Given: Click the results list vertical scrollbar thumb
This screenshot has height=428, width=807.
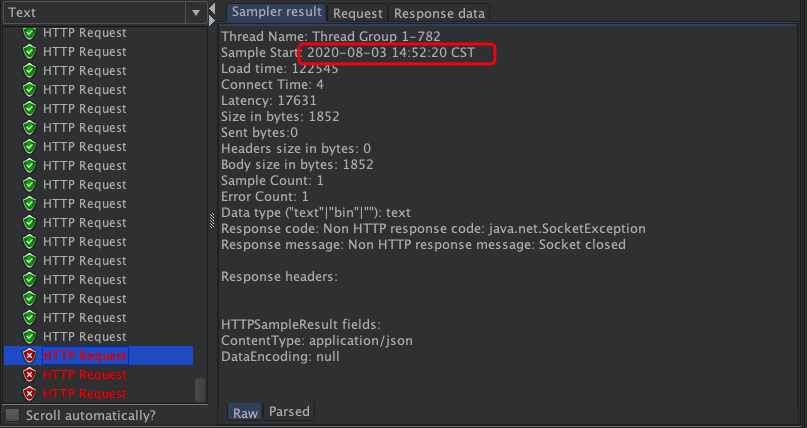Looking at the screenshot, I should [200, 389].
